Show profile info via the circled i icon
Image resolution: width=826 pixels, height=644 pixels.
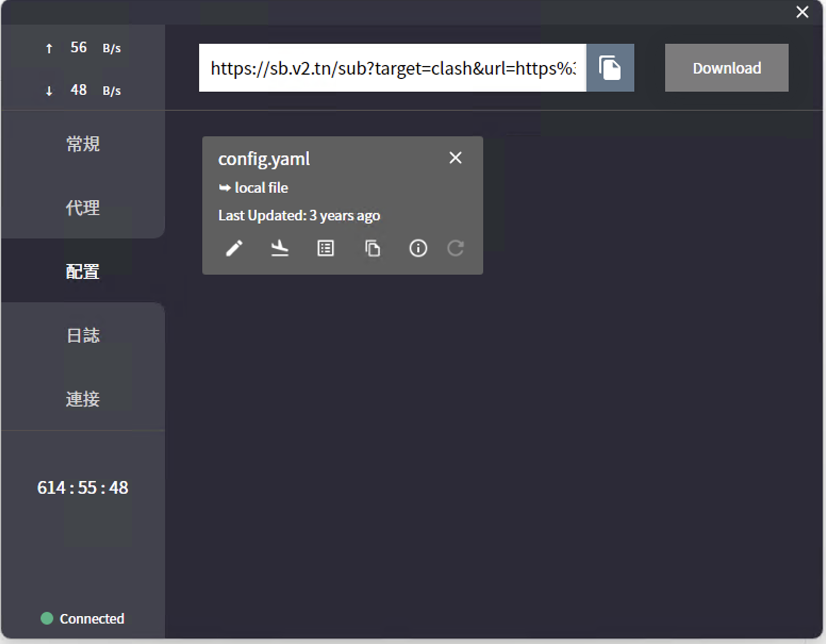click(x=418, y=248)
